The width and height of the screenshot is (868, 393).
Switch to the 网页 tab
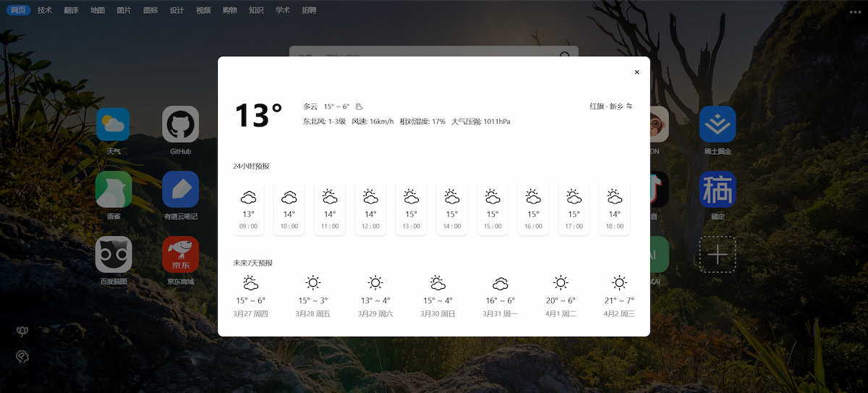18,11
